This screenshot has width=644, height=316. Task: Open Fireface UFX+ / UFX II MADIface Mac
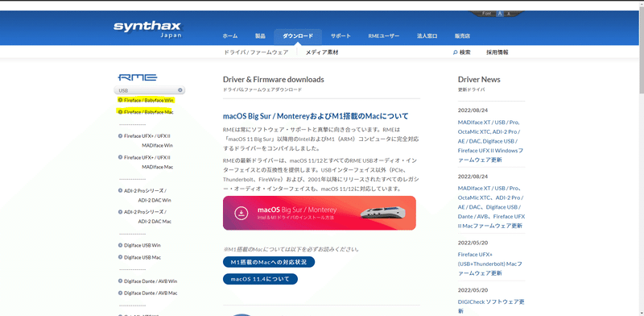coord(146,162)
